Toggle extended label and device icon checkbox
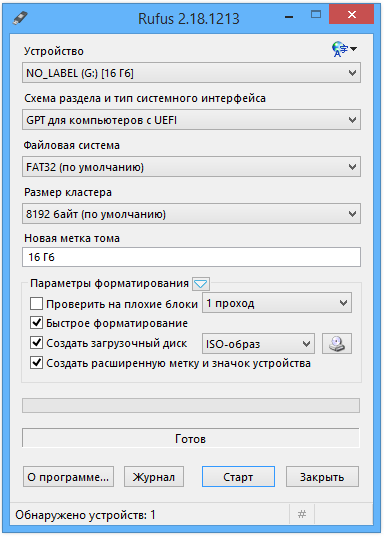The width and height of the screenshot is (384, 538). pos(36,363)
